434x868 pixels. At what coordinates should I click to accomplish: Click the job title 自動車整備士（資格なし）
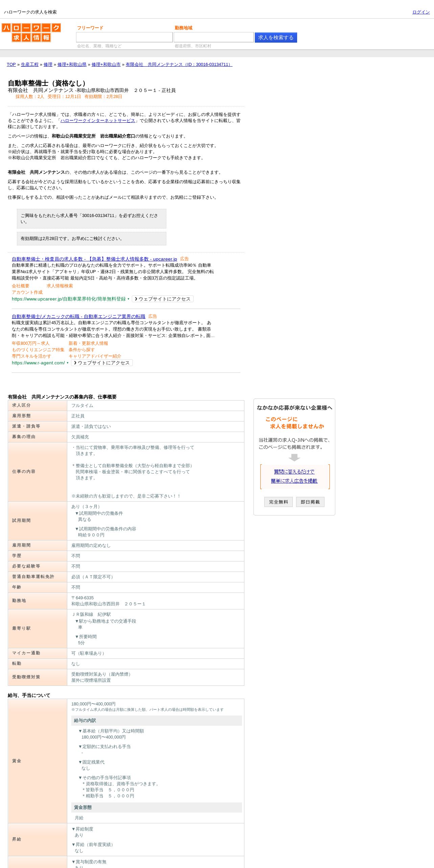[48, 83]
